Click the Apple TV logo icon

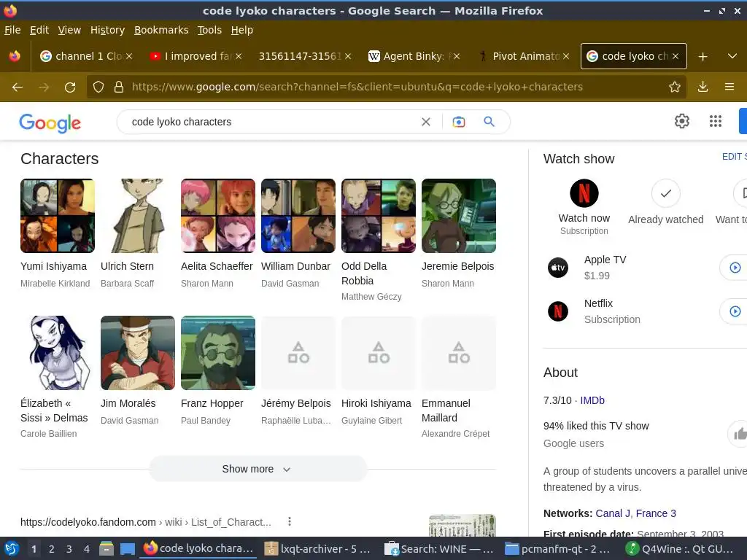pyautogui.click(x=558, y=268)
